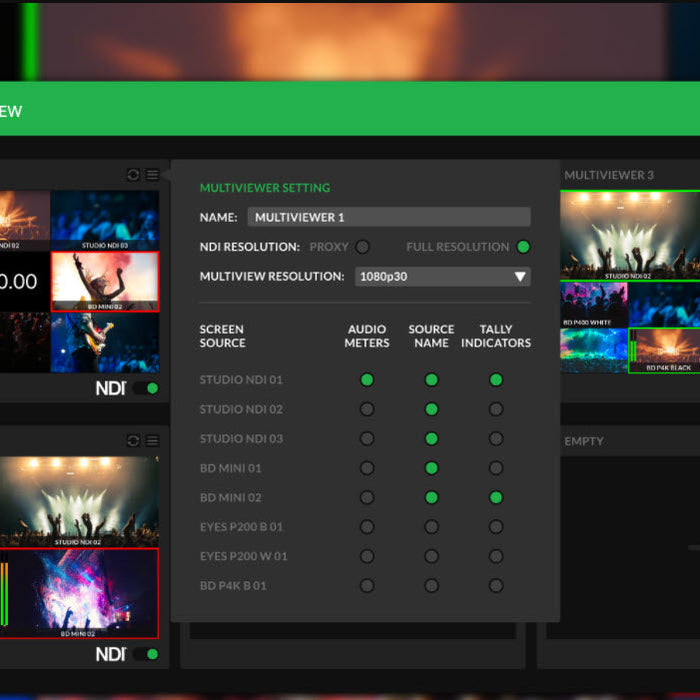Open the Multiview Resolution 1080p30 dropdown
Image resolution: width=700 pixels, height=700 pixels.
click(443, 277)
